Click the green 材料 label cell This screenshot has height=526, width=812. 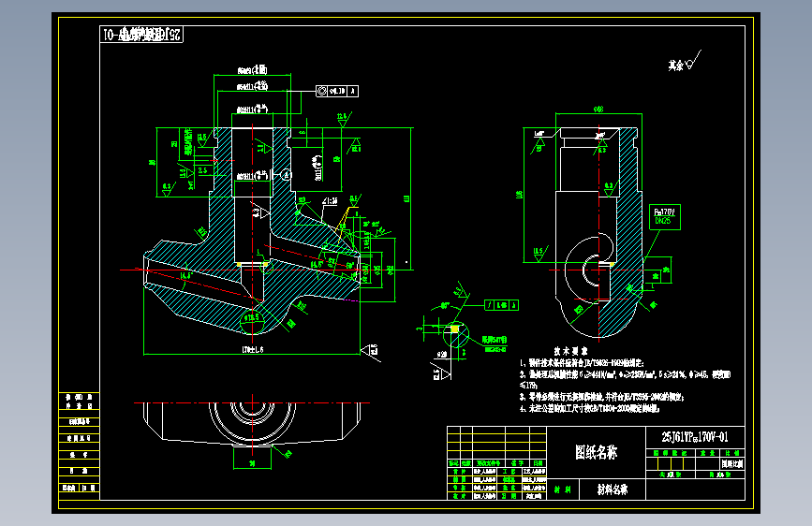(x=562, y=489)
